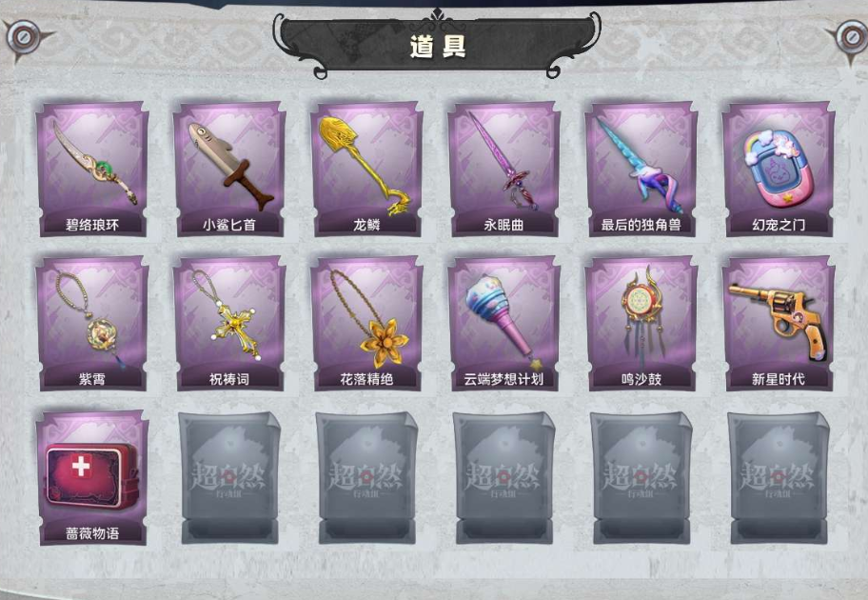Choose the 新星时代 revolver item
Screen dimensions: 868x600
tap(779, 324)
